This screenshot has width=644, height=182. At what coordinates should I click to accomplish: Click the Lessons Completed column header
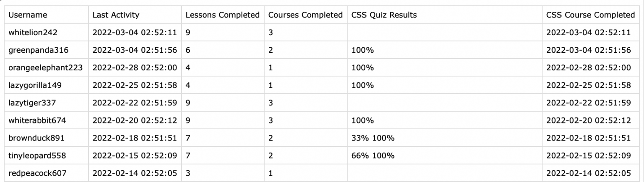click(x=223, y=15)
